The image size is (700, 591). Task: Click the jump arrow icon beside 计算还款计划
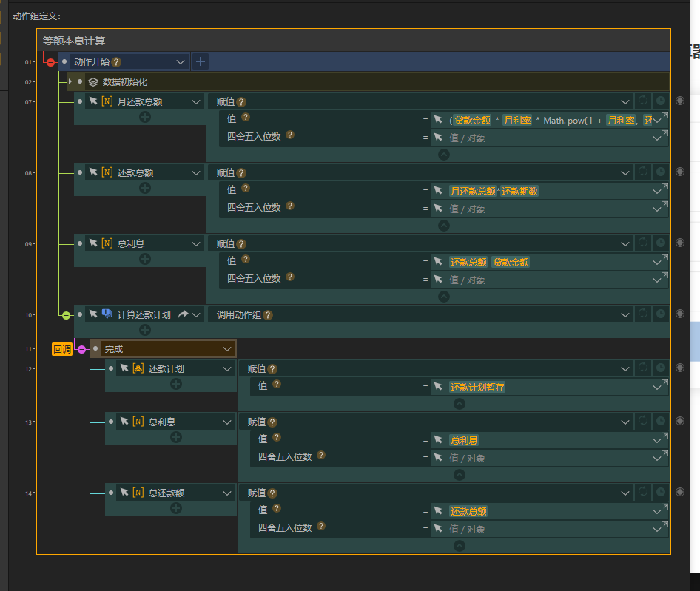pyautogui.click(x=183, y=314)
